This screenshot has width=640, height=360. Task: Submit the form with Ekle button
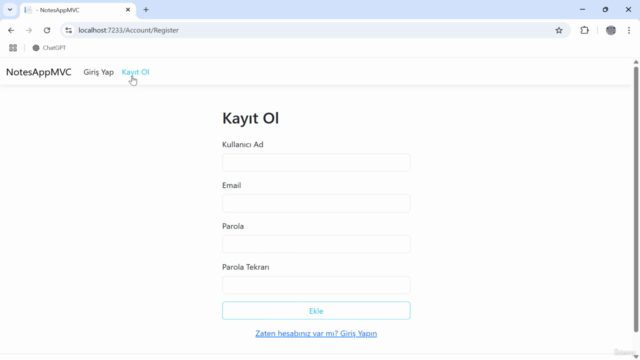pos(316,311)
